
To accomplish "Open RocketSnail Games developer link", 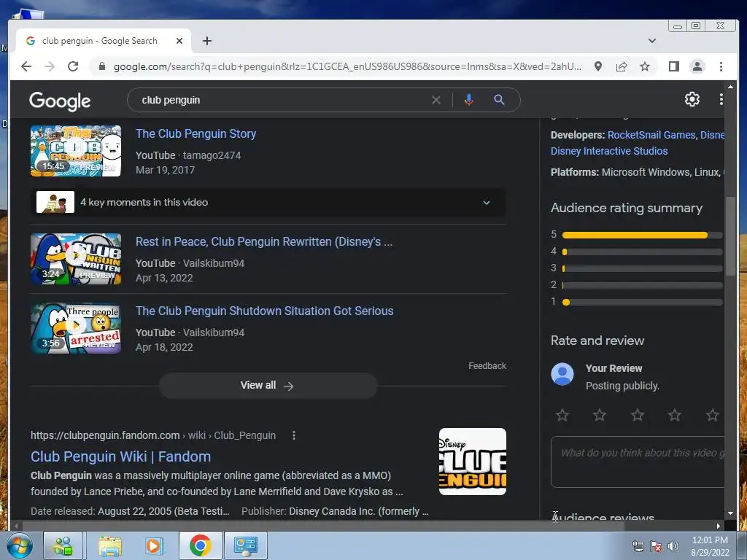I will click(651, 135).
